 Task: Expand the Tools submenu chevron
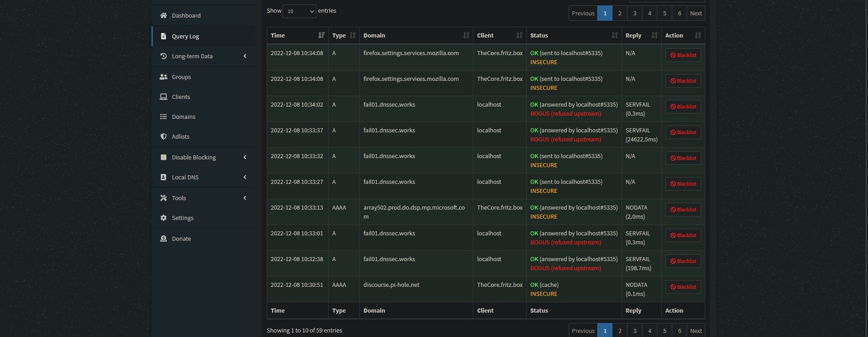coord(245,198)
